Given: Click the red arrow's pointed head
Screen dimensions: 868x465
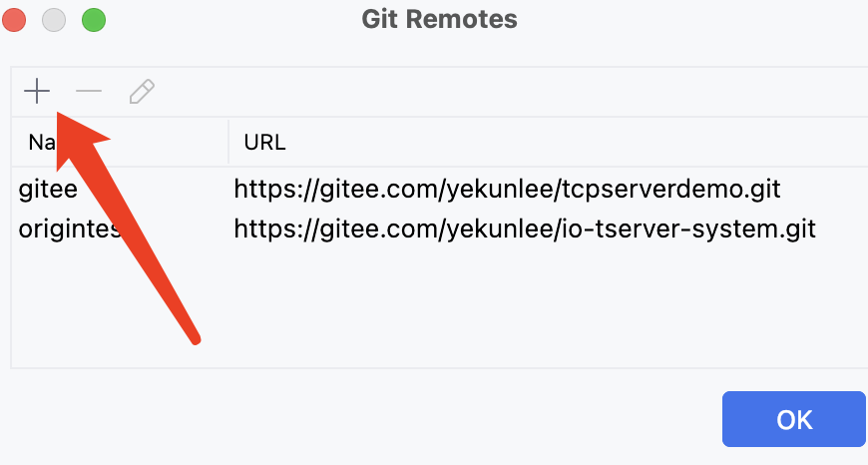Looking at the screenshot, I should coord(62,118).
